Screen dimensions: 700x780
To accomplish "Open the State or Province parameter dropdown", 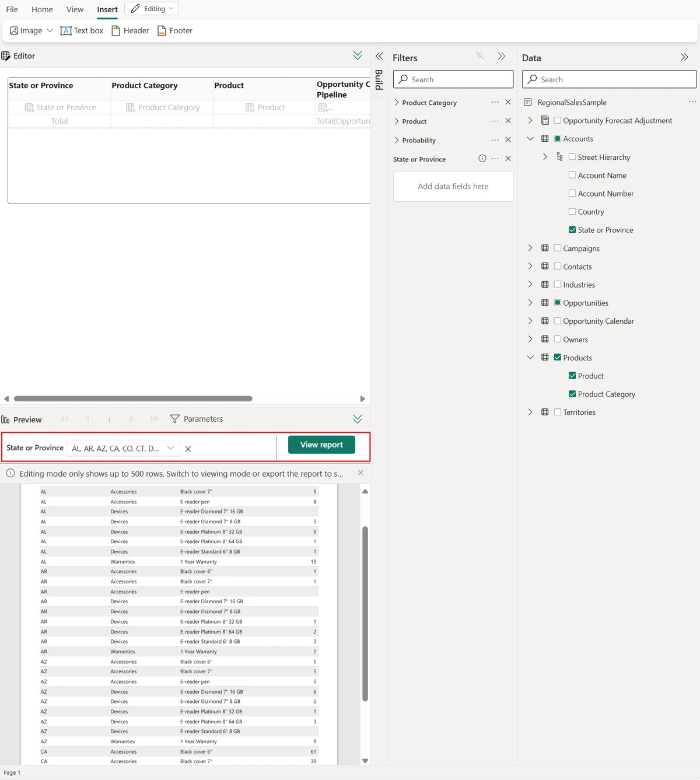I will point(170,448).
